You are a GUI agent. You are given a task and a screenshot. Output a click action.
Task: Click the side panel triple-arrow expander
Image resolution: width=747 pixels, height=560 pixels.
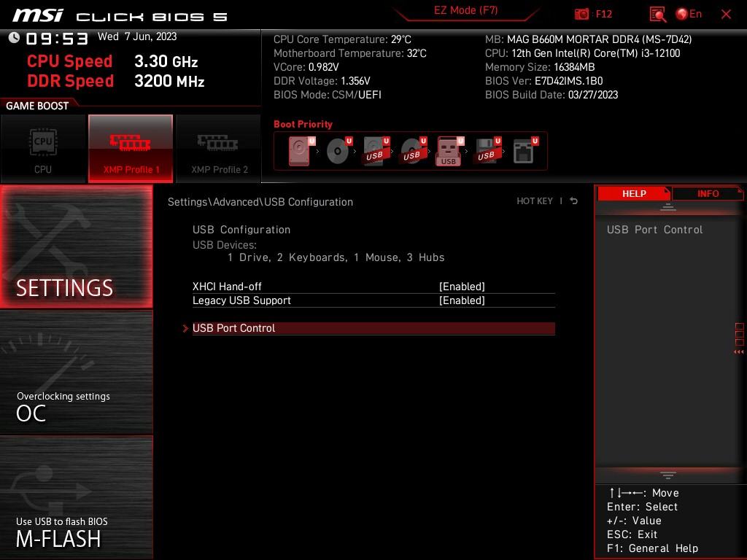(x=738, y=352)
